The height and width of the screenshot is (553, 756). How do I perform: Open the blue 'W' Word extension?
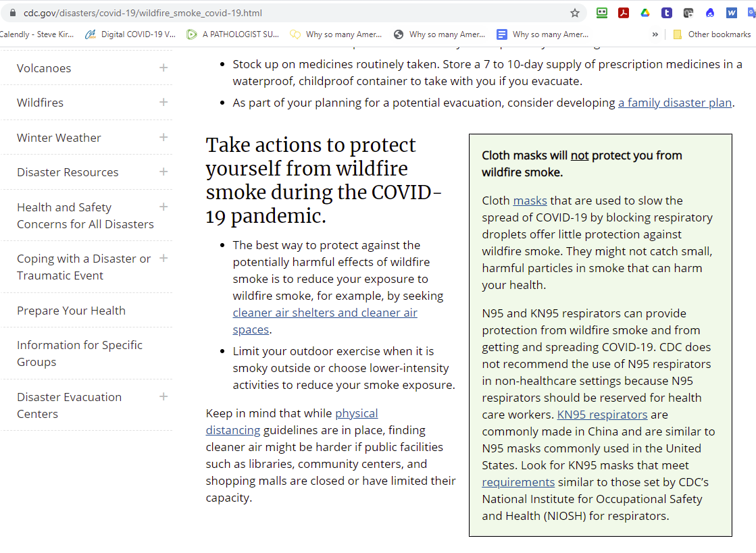732,13
